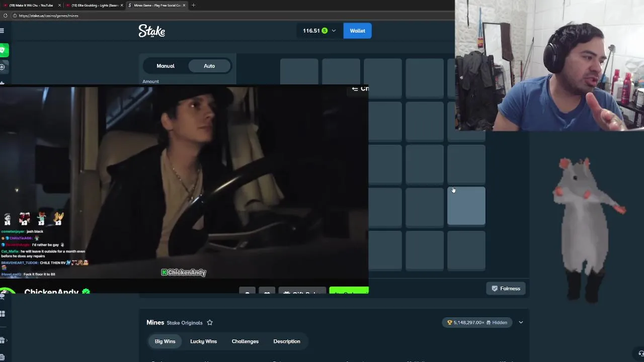Expand the gift sidebar item chevron
Image resolution: width=644 pixels, height=362 pixels.
click(7, 340)
